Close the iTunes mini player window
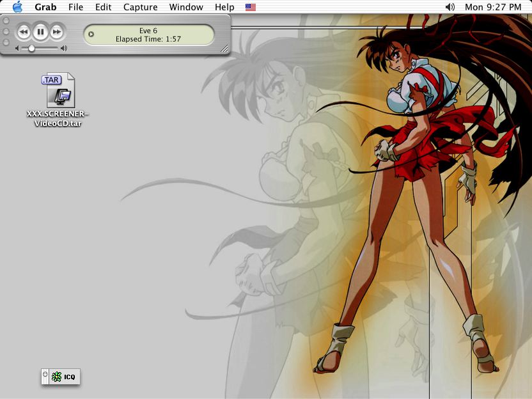Screen dimensions: 532x399 point(6,21)
